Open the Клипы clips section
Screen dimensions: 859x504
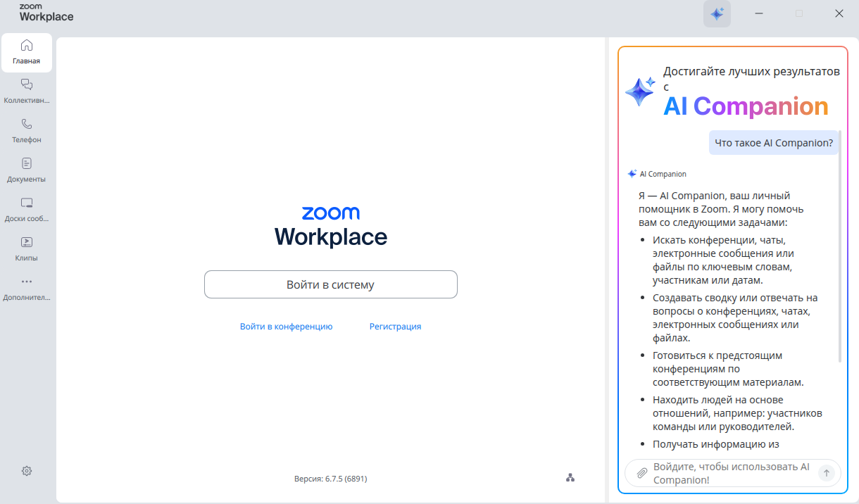click(x=26, y=249)
